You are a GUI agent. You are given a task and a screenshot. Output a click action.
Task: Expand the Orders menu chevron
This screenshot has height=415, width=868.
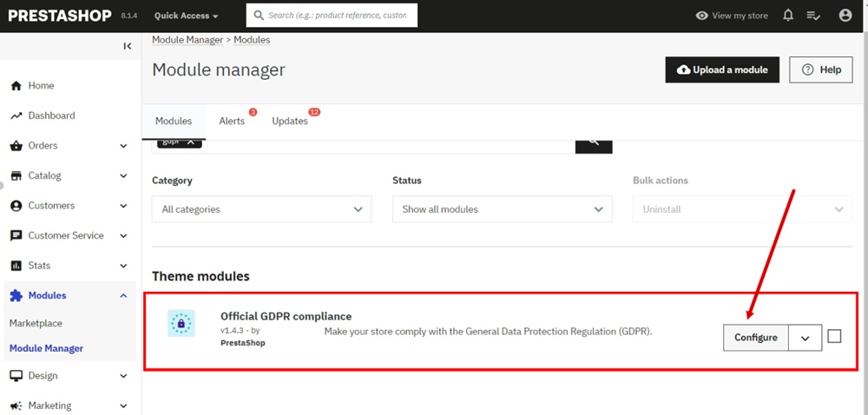pos(123,146)
